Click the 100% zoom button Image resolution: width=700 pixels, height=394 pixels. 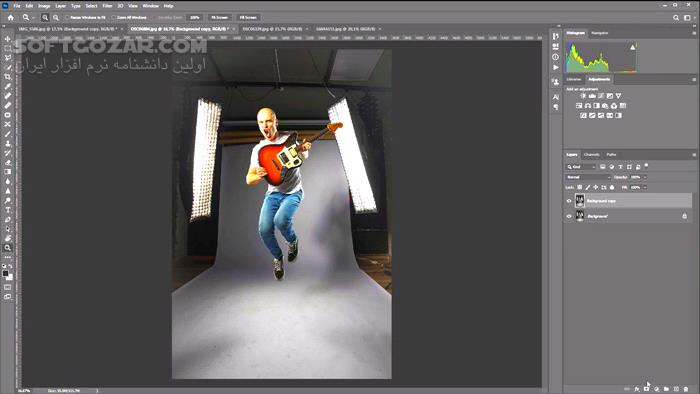pyautogui.click(x=195, y=17)
